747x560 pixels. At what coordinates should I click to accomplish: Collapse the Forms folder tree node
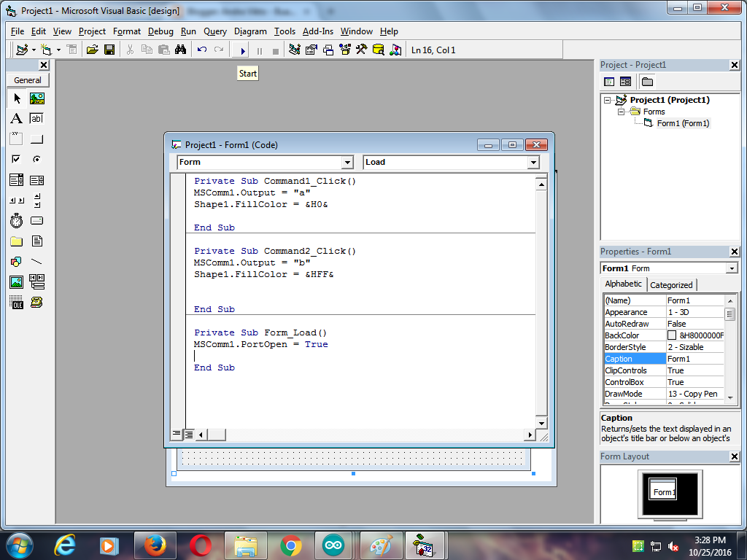[x=622, y=112]
